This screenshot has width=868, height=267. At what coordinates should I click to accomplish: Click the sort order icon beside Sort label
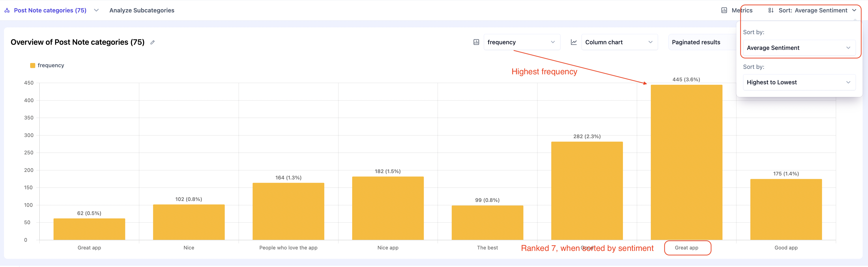coord(771,11)
